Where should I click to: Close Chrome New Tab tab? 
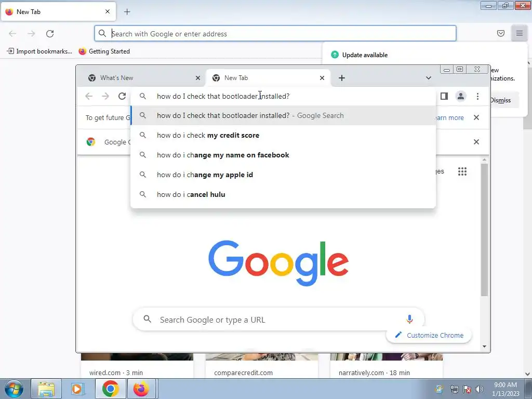click(322, 78)
